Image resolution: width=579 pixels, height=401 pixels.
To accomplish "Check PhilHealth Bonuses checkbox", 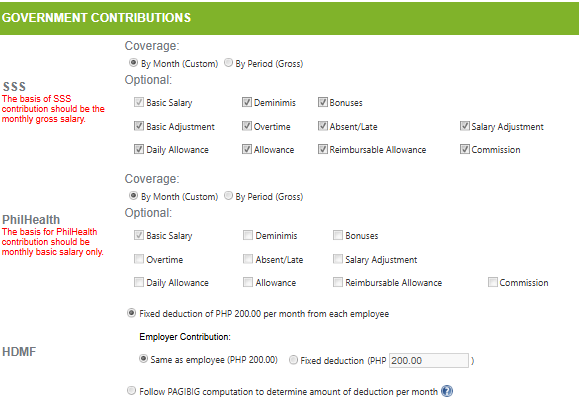I will point(338,235).
